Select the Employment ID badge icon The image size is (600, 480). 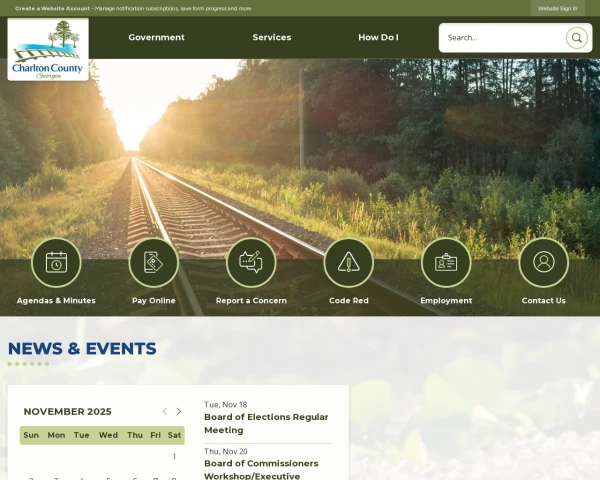[446, 263]
